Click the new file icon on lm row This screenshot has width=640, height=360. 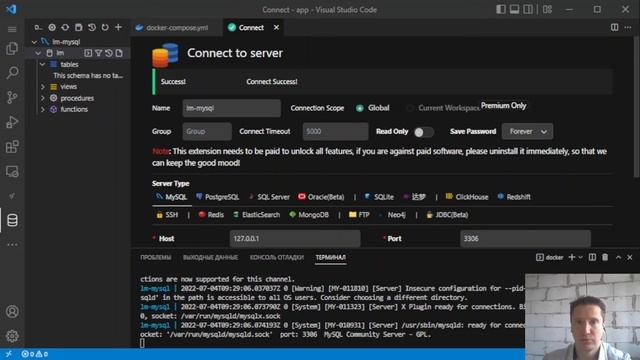[119, 53]
